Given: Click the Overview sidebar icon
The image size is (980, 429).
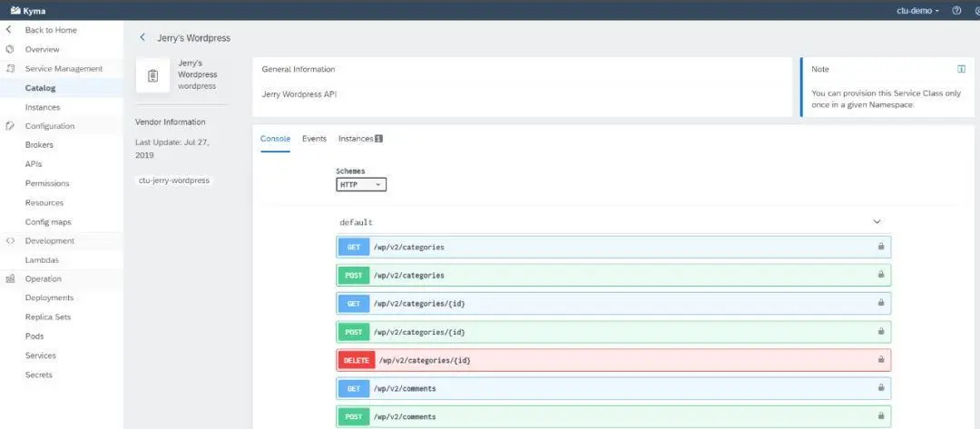Looking at the screenshot, I should pyautogui.click(x=9, y=49).
